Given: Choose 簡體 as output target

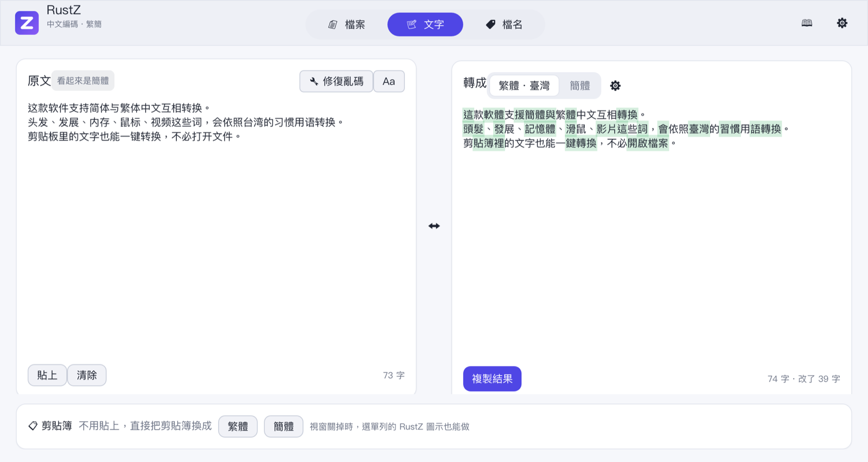Looking at the screenshot, I should pos(580,86).
